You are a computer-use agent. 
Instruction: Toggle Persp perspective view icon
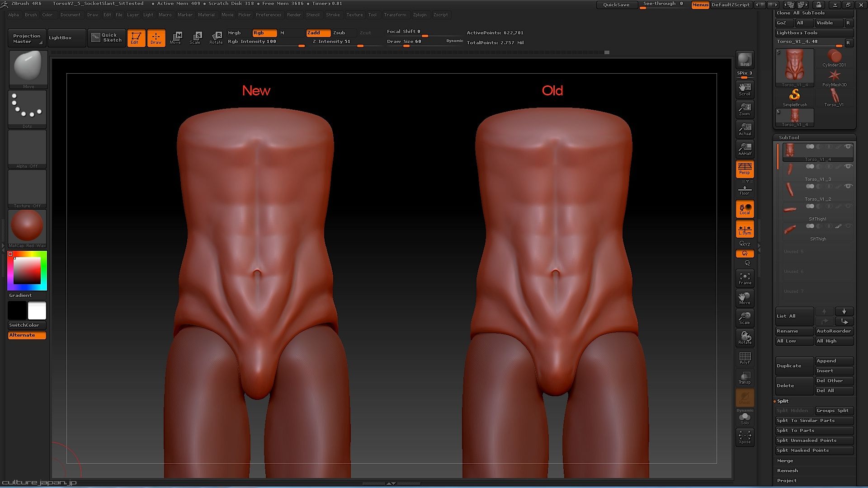745,169
